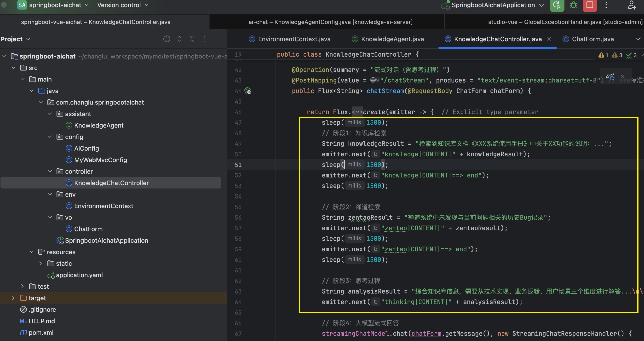Switch to the ChatForm.java tab
The width and height of the screenshot is (644, 341).
click(588, 39)
